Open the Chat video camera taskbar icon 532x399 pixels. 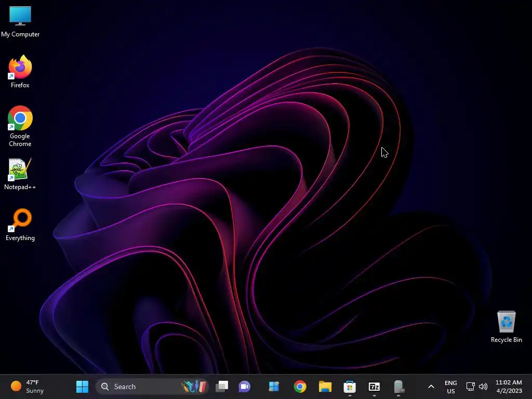pos(244,387)
